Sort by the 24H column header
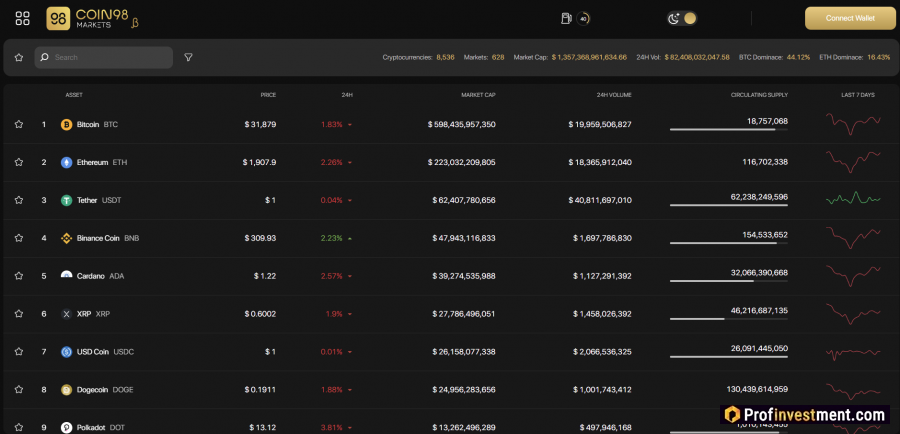Viewport: 900px width, 434px height. click(x=347, y=95)
